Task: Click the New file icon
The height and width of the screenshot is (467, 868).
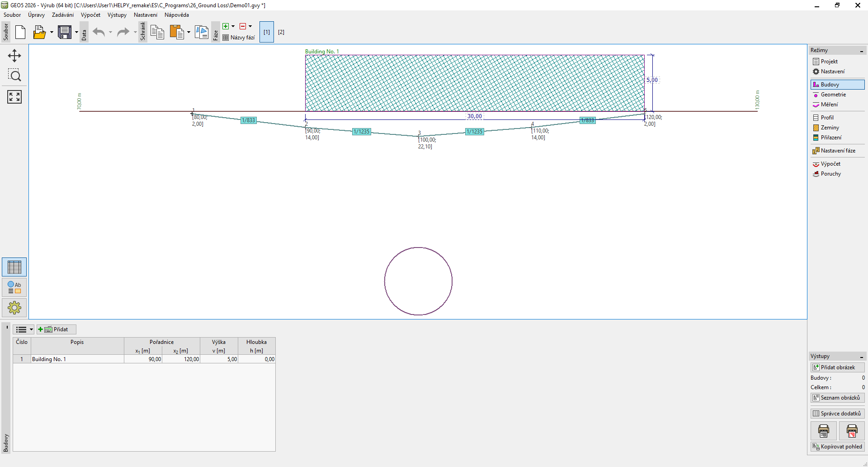Action: coord(20,32)
